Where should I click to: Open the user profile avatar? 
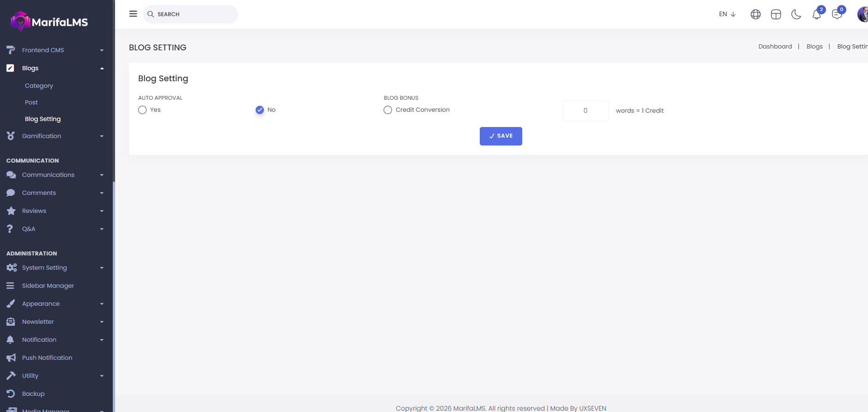862,14
